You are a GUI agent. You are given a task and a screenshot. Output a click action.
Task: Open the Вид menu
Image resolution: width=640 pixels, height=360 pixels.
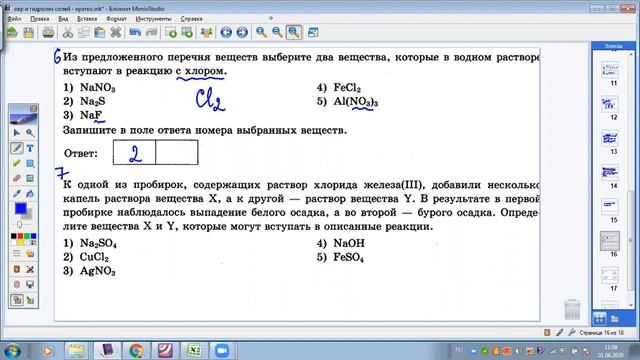click(x=63, y=19)
